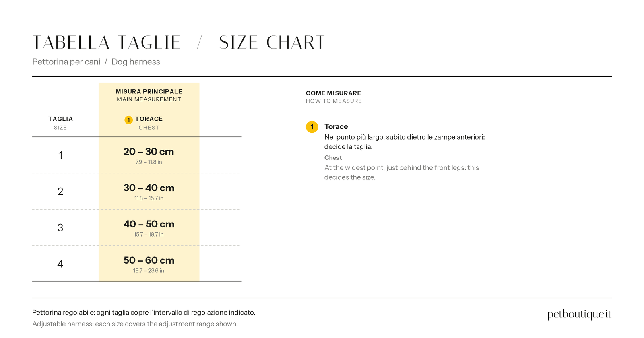Select the Dog harness subtitle
The width and height of the screenshot is (644, 338).
(136, 62)
